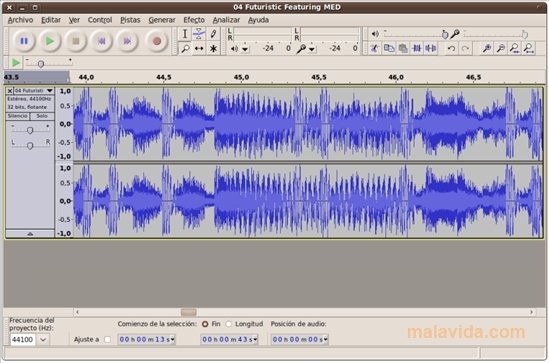The image size is (549, 363).
Task: Click the horizontal scrollbar thumb
Action: coord(188,312)
